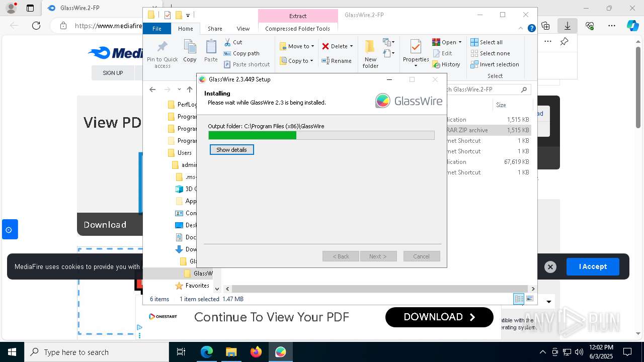Click the blue feedback side widget
Screen dimensions: 644x362
(10, 229)
